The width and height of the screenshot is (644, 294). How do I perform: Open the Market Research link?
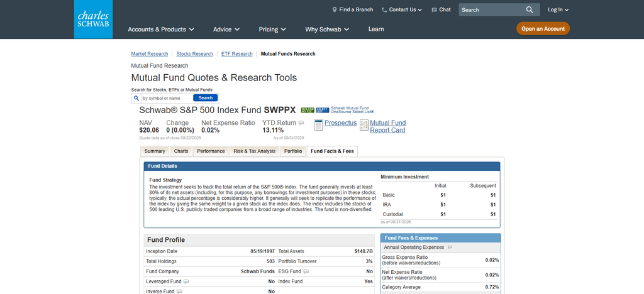click(x=150, y=54)
